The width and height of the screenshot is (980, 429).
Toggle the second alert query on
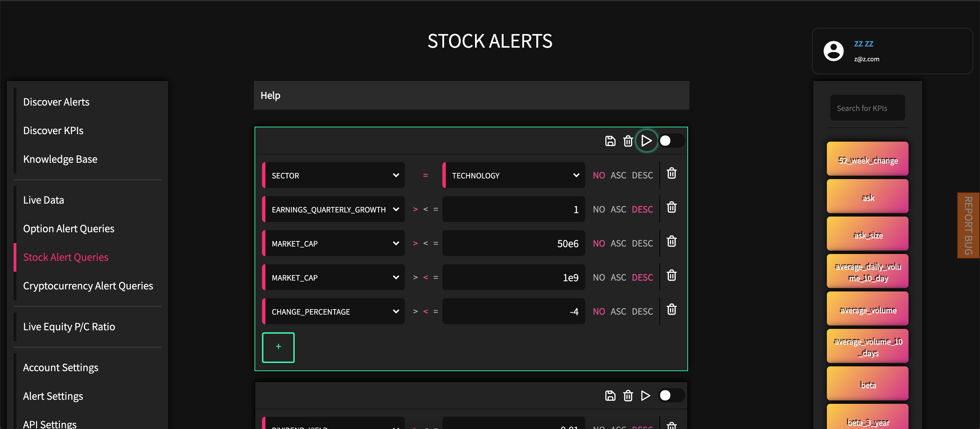coord(671,396)
